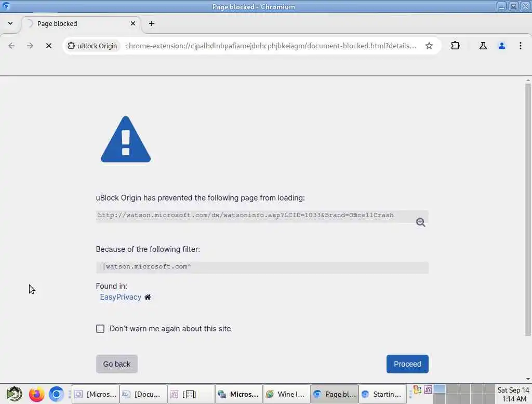Maximize the Chromium window
532x404 pixels.
(513, 6)
